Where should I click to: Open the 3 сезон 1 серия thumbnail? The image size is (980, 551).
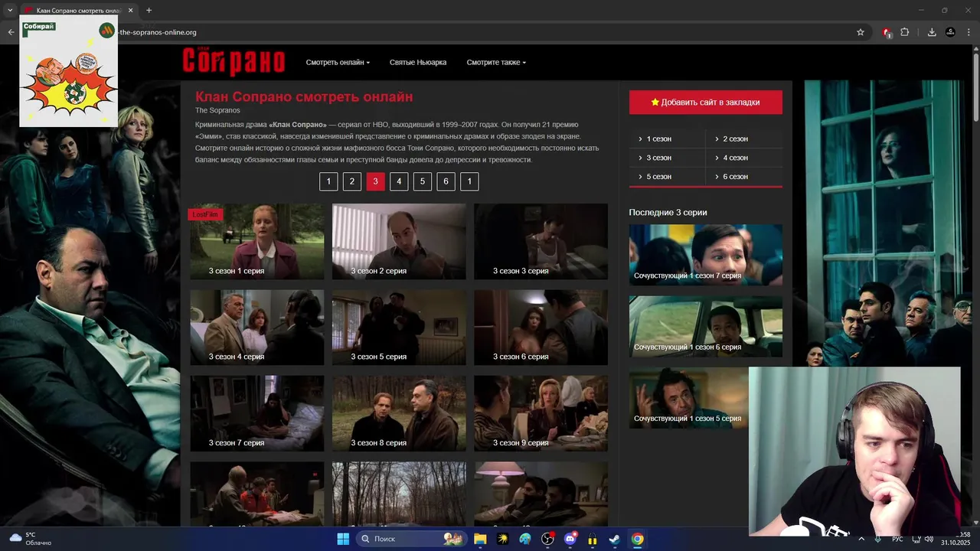pos(256,241)
